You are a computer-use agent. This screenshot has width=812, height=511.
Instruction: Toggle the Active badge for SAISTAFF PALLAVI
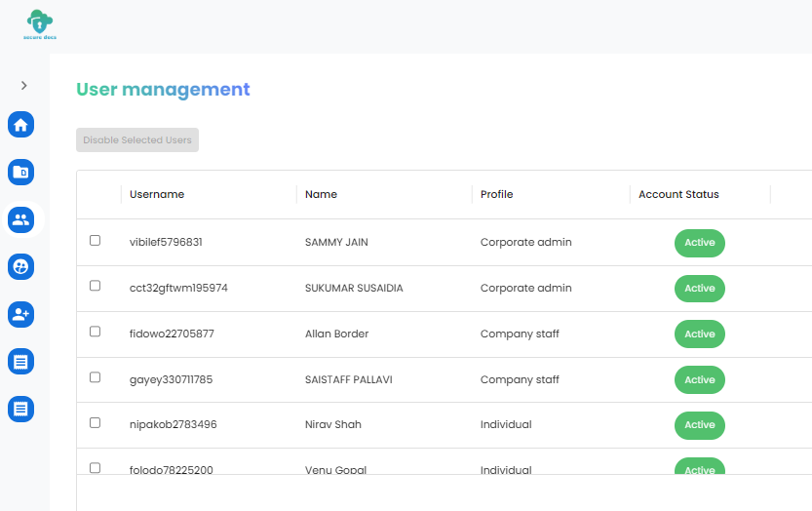700,380
